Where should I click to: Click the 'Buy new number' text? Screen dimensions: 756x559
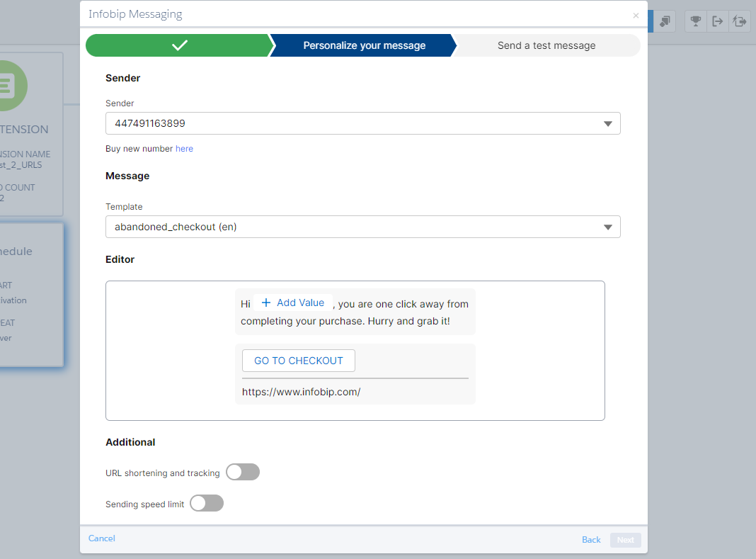coord(139,149)
